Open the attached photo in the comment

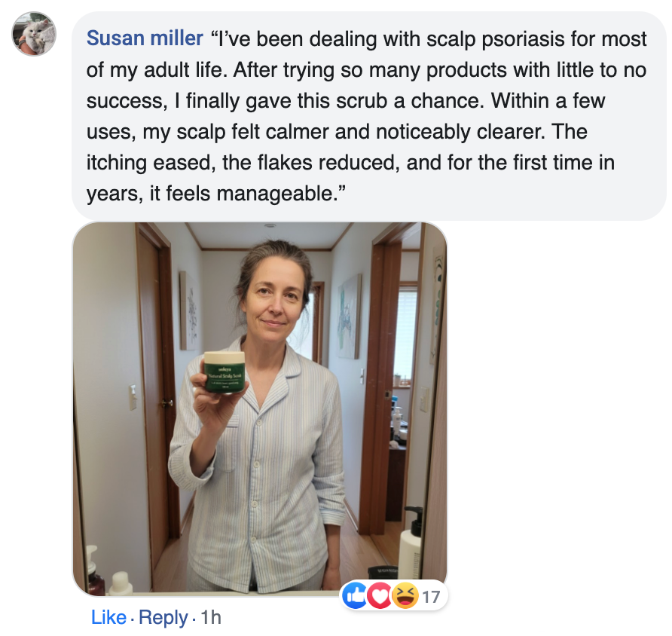pyautogui.click(x=260, y=407)
